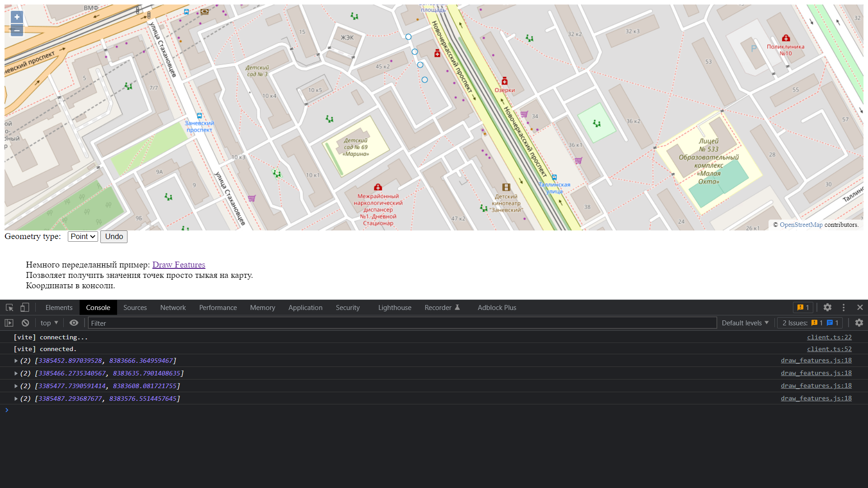Click the Заневский проспект bus stop icon

click(x=199, y=116)
